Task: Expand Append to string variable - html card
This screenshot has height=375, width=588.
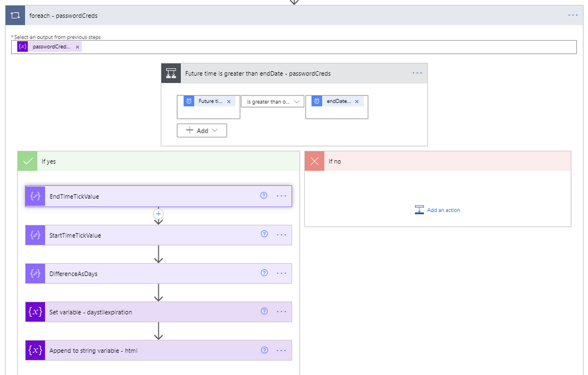Action: pos(158,350)
